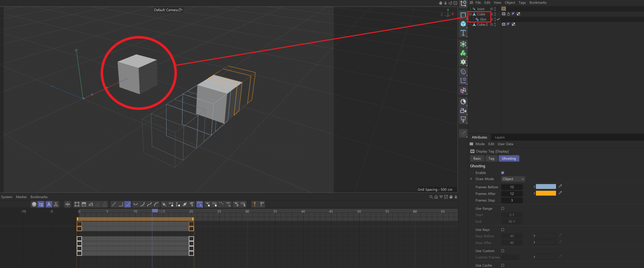Open the timeline Marker menu
This screenshot has height=268, width=644.
pyautogui.click(x=21, y=197)
